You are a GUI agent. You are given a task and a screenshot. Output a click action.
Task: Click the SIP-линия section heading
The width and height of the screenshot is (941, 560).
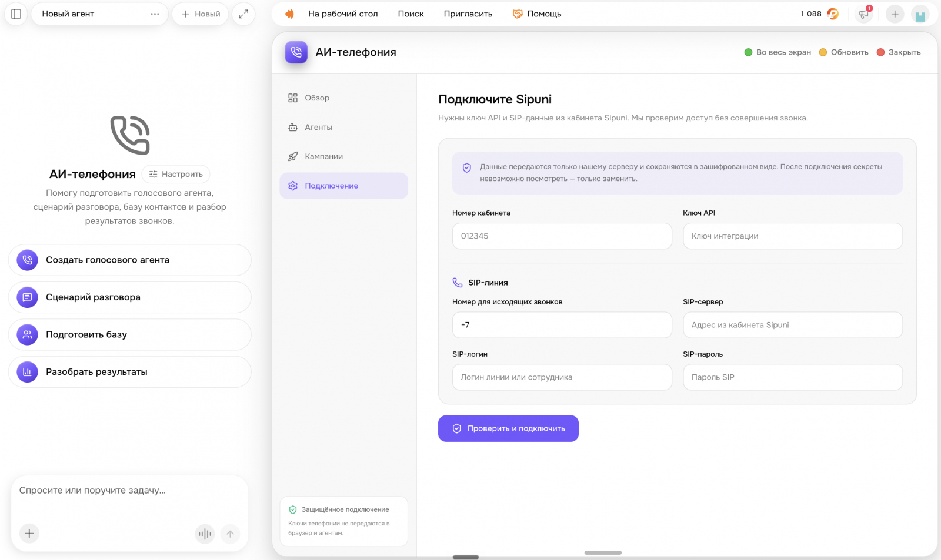(488, 283)
